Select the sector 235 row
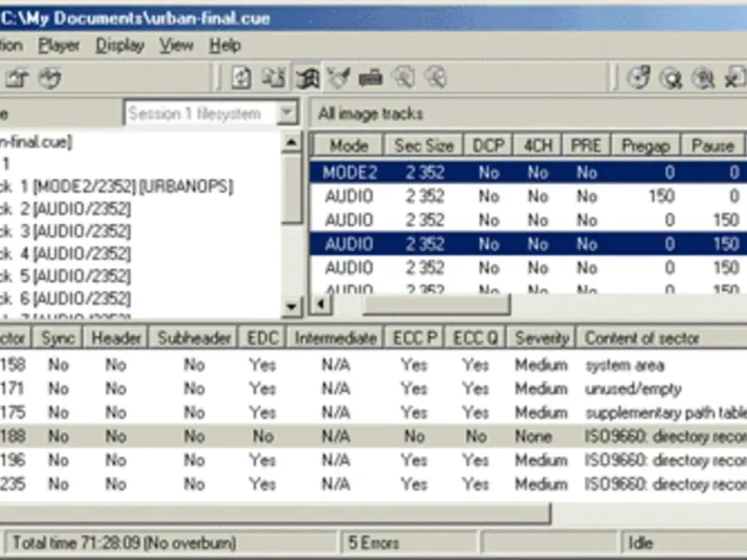 pos(373,483)
